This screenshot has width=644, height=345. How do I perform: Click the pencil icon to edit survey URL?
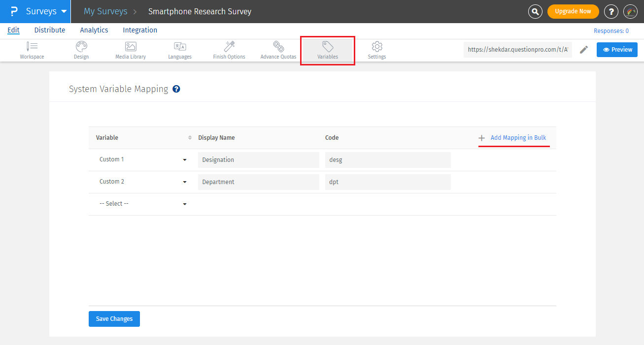coord(584,50)
